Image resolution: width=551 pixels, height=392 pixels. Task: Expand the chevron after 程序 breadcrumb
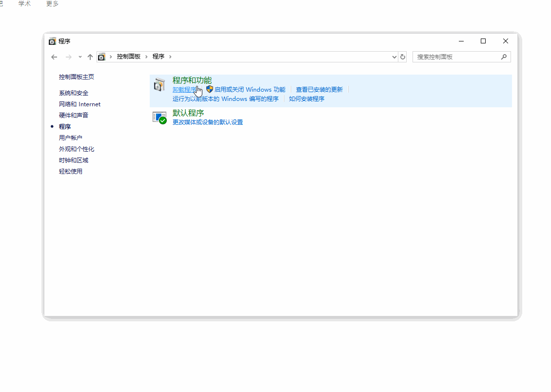[171, 57]
